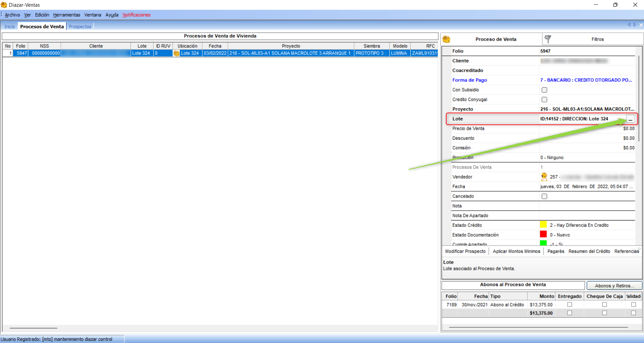
Task: Click the Vendedor person icon
Action: pyautogui.click(x=544, y=177)
